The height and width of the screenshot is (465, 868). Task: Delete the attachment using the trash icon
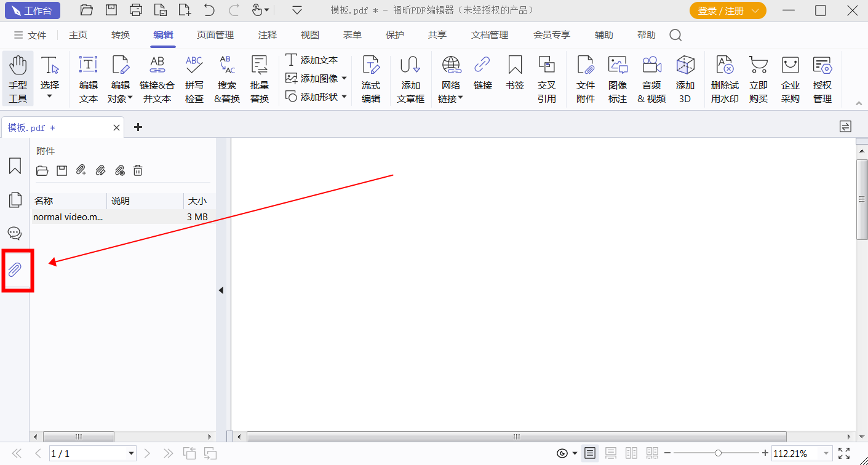[138, 170]
